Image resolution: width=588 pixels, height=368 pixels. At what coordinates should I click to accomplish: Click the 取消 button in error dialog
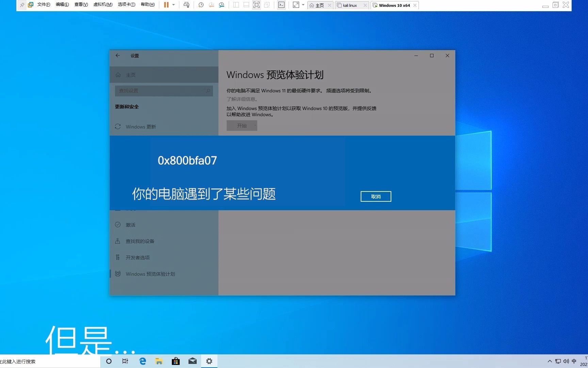point(376,197)
